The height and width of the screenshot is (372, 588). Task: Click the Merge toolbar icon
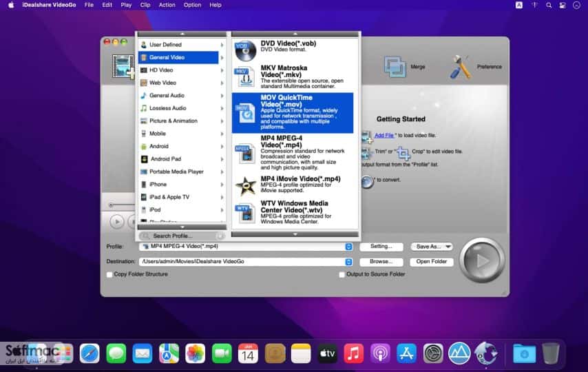click(395, 67)
